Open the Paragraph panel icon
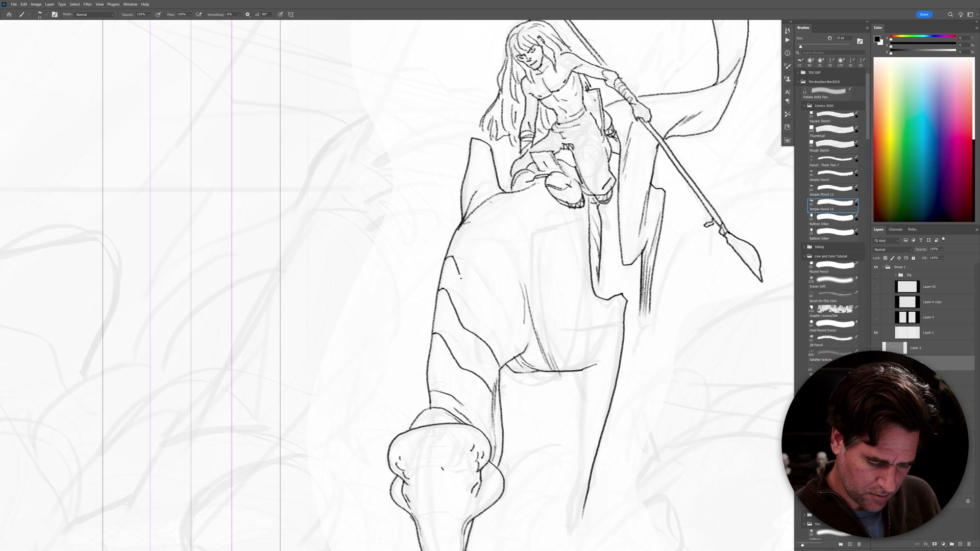This screenshot has height=551, width=980. tap(788, 101)
